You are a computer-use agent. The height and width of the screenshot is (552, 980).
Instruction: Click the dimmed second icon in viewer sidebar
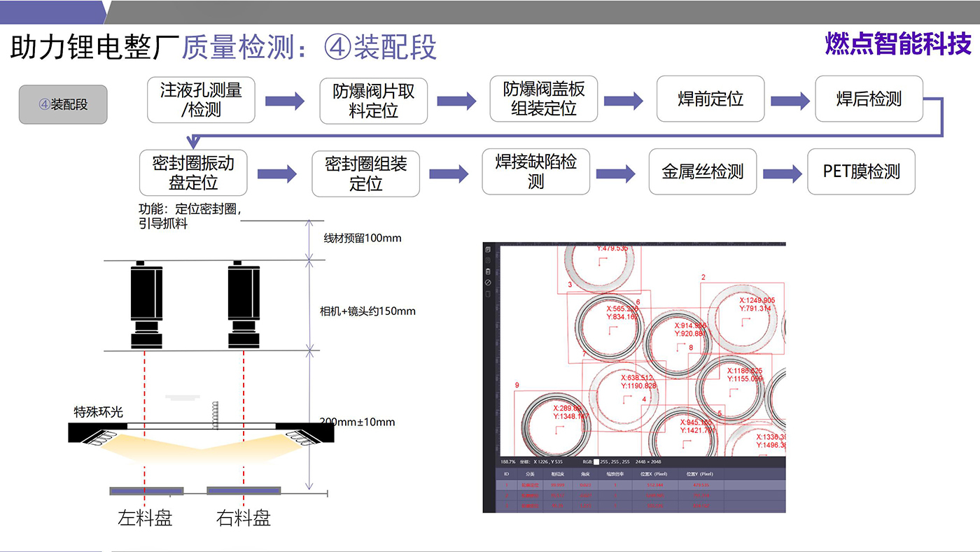[488, 260]
